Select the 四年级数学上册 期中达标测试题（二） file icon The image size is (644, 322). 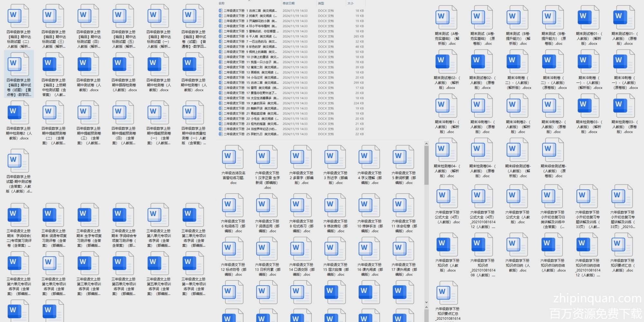[18, 16]
